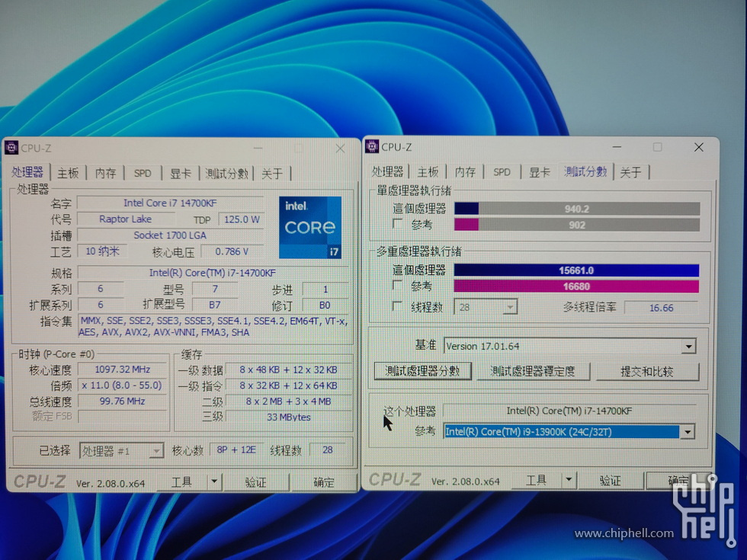747x560 pixels.
Task: Click multiplier value x 11.0 (8.0 - 55.0)
Action: click(x=123, y=386)
